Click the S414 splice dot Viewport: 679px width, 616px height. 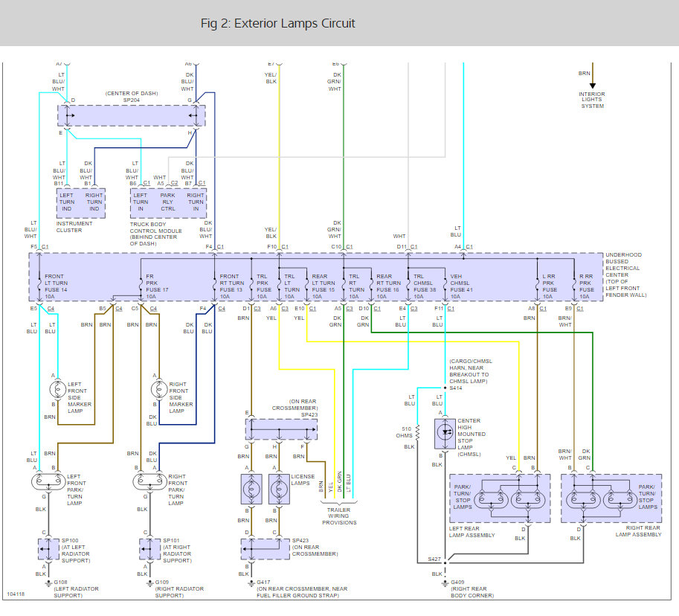pos(445,388)
